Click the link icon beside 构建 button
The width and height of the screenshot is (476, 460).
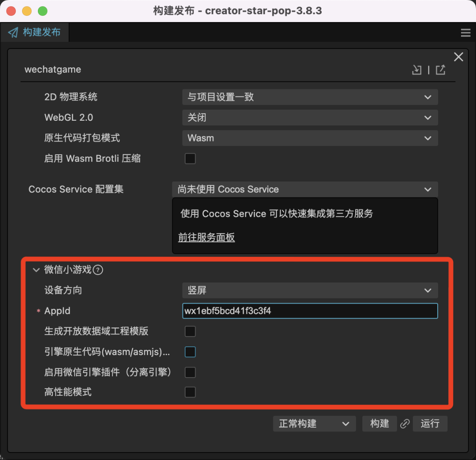click(x=405, y=423)
